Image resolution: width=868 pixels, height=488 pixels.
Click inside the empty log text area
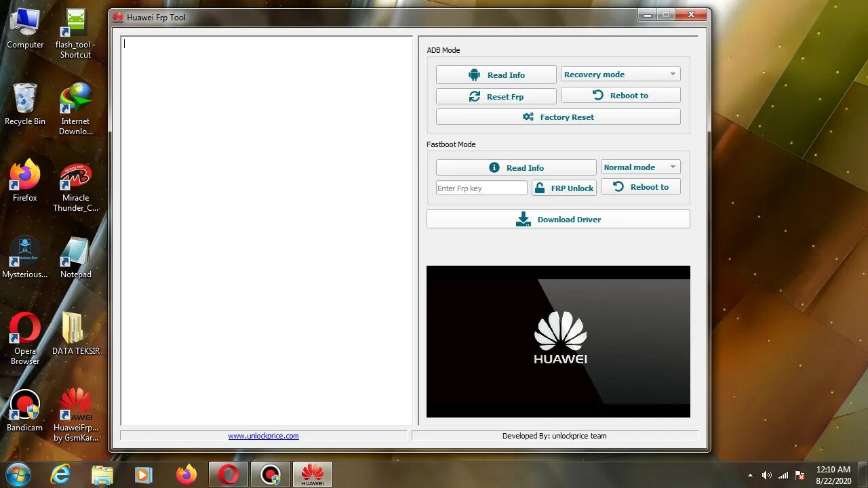[267, 230]
